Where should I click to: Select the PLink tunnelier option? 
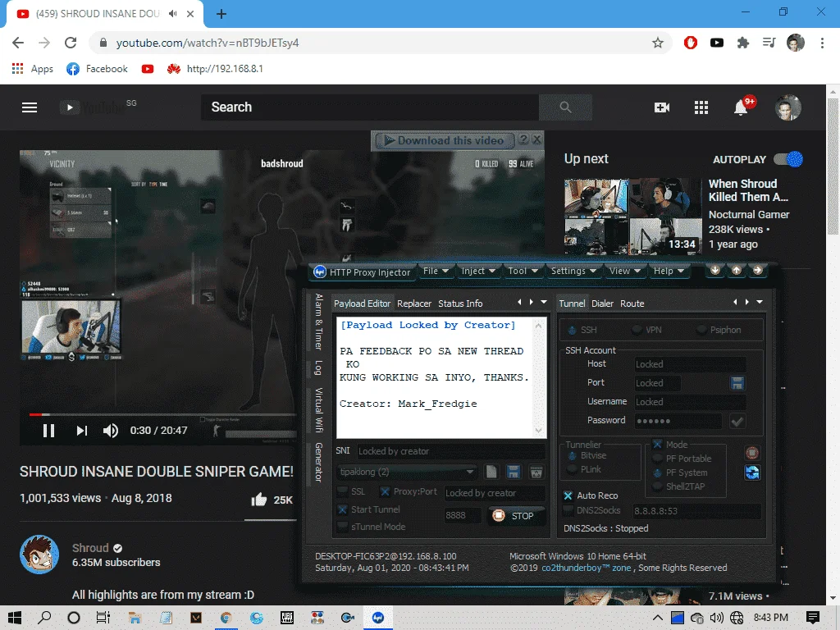(572, 469)
